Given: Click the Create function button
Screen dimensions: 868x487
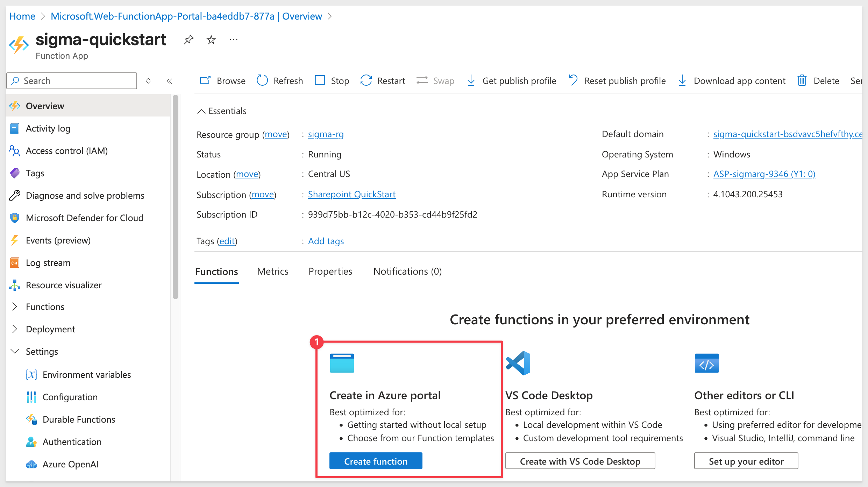Looking at the screenshot, I should 376,461.
